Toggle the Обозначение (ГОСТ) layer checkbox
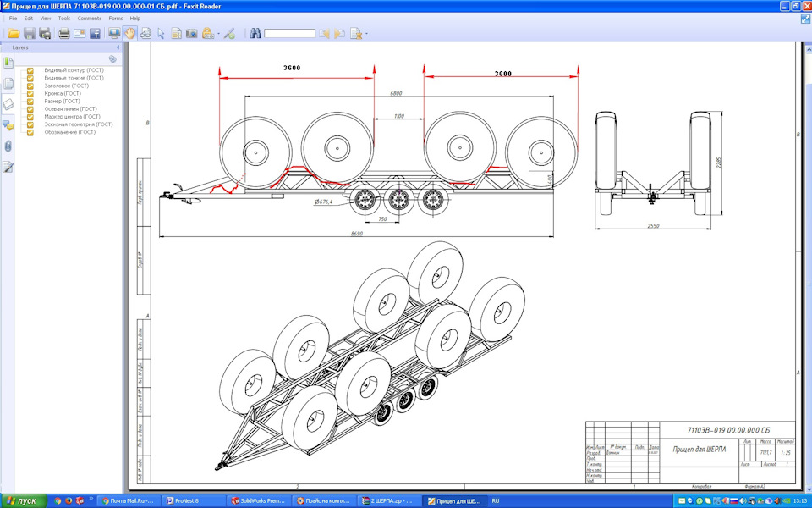The height and width of the screenshot is (508, 812). [x=30, y=133]
